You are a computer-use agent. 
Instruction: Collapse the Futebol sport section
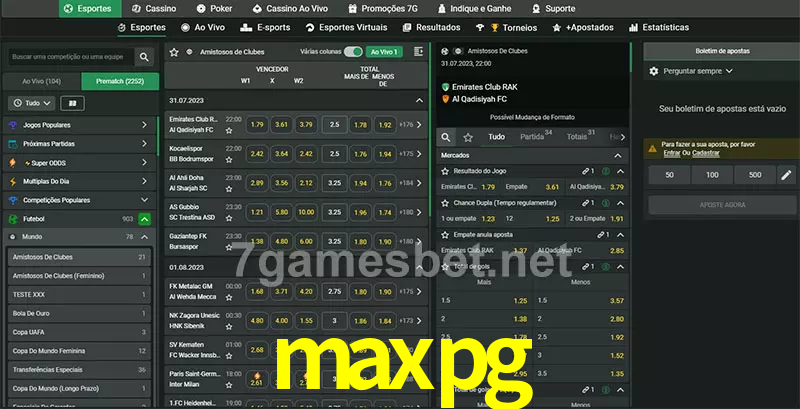click(144, 218)
